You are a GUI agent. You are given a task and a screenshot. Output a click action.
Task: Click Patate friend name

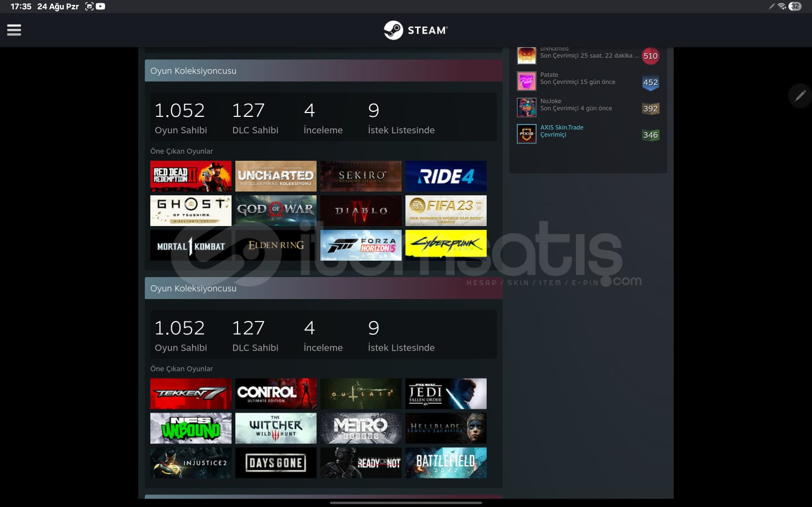pos(549,75)
